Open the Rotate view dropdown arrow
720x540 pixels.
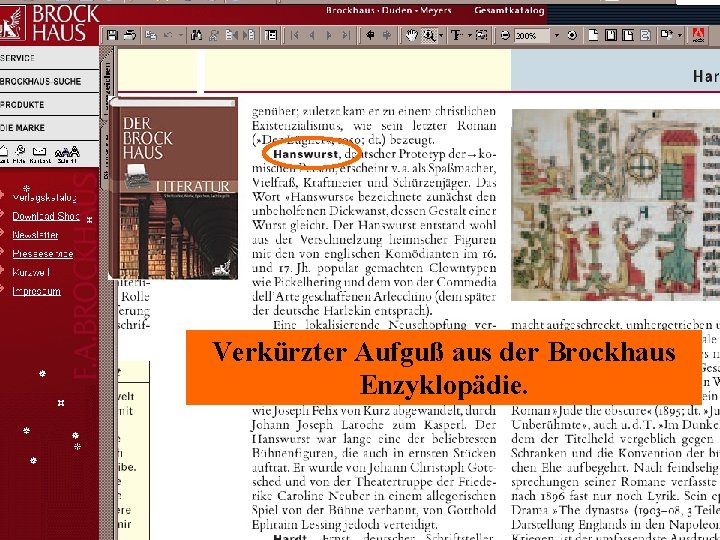pos(679,35)
